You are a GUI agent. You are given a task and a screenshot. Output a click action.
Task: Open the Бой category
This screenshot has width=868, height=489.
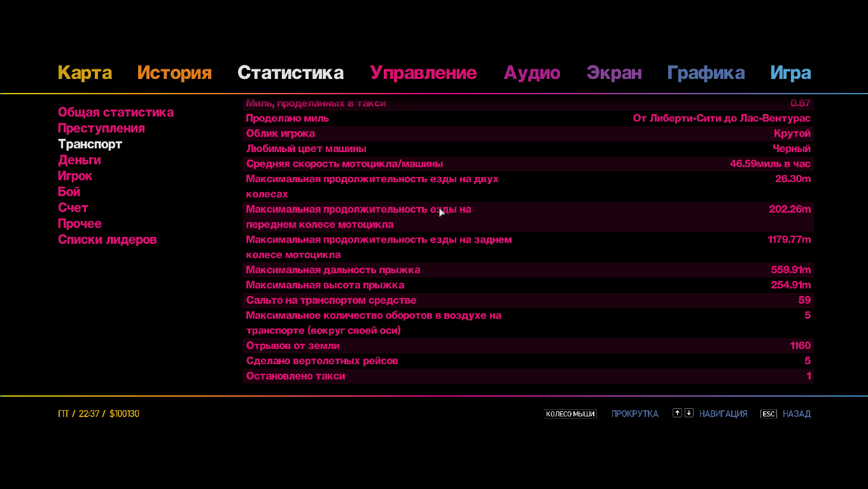(69, 192)
